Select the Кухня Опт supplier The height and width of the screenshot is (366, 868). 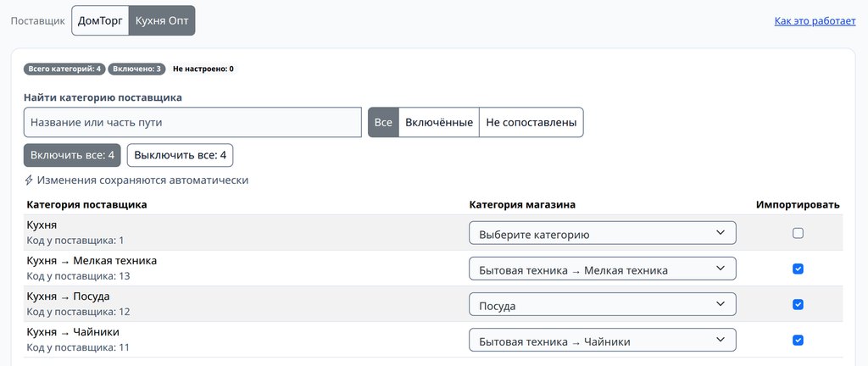(162, 20)
